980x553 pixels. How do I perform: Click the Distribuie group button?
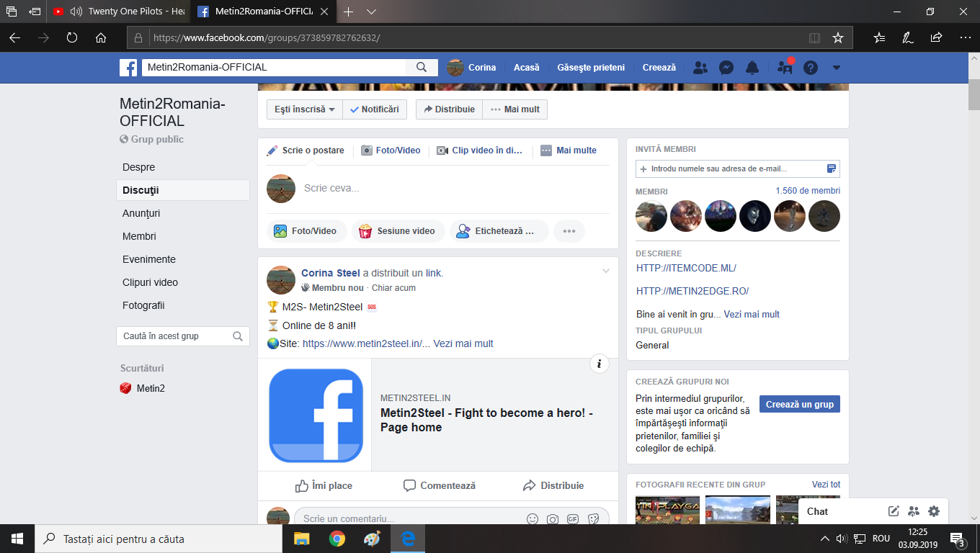449,109
